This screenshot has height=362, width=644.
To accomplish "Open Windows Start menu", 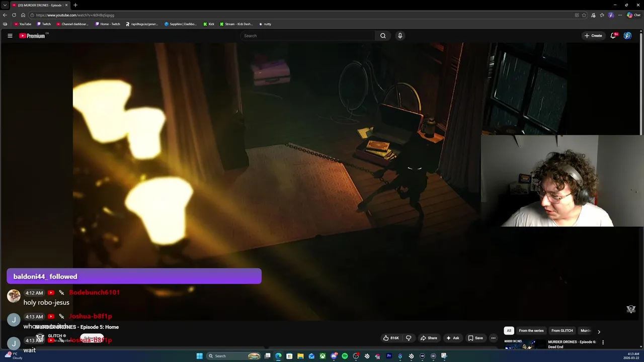I will coord(199,356).
